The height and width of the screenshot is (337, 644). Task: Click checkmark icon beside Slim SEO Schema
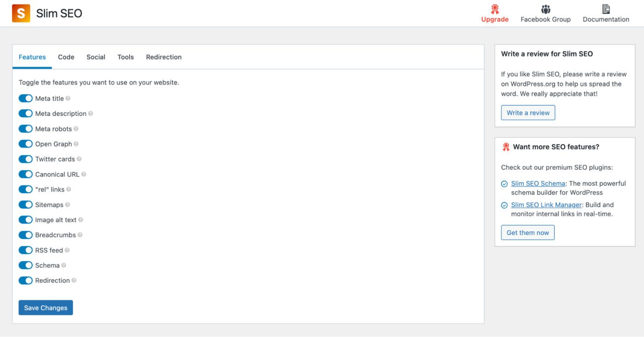[x=505, y=184]
